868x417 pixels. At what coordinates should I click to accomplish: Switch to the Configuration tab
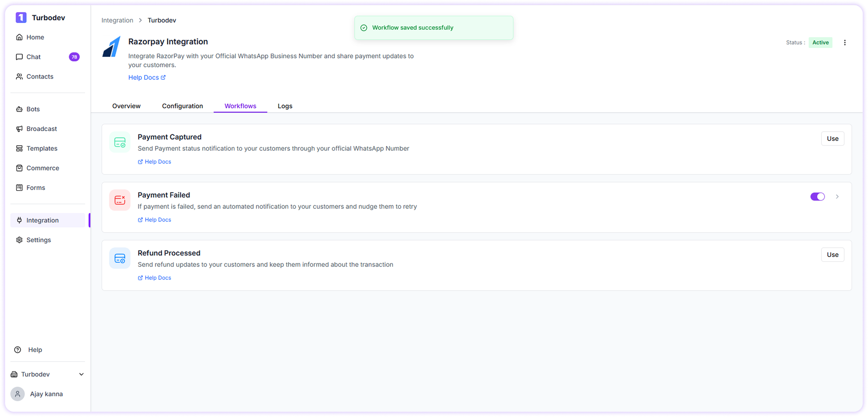point(182,106)
